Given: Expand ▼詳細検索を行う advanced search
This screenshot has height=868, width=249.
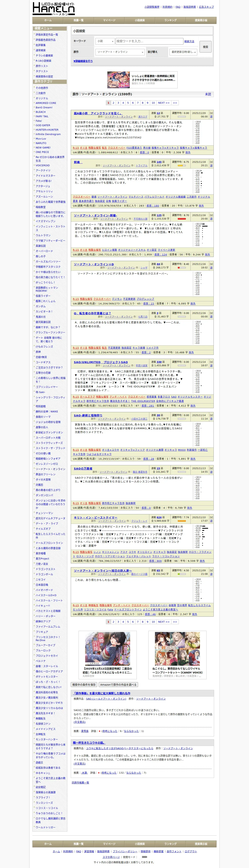Looking at the screenshot, I should coord(83,61).
